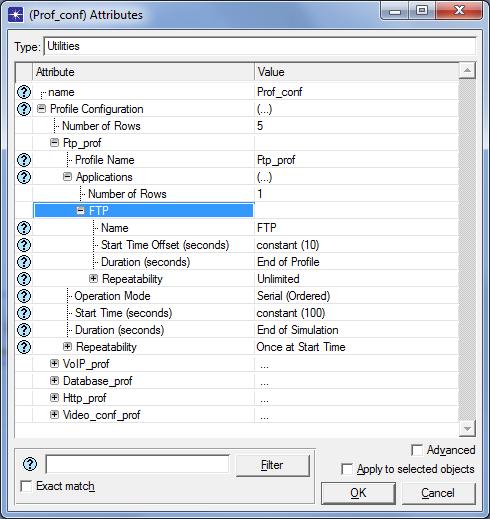The image size is (490, 519).
Task: Select the Profile Name row label
Action: pyautogui.click(x=105, y=160)
